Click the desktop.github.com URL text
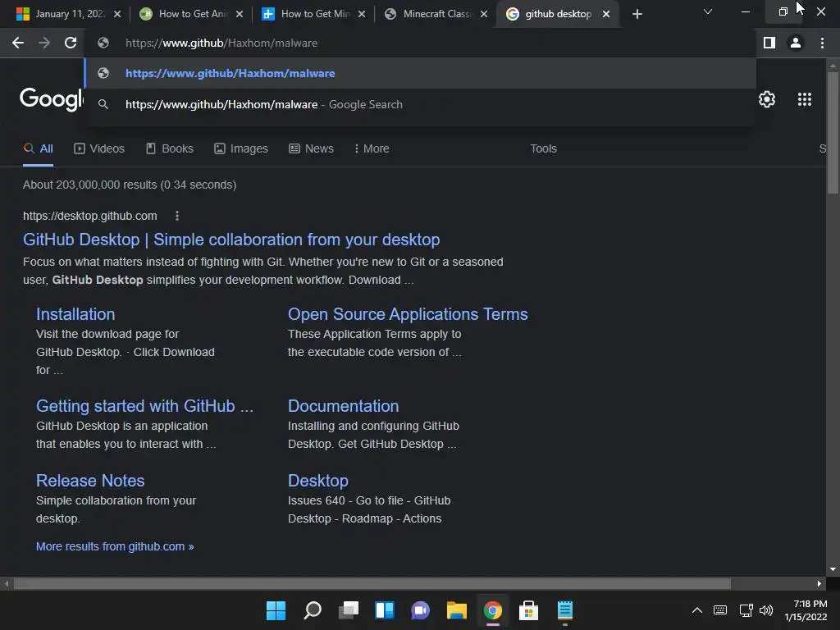 pyautogui.click(x=90, y=216)
